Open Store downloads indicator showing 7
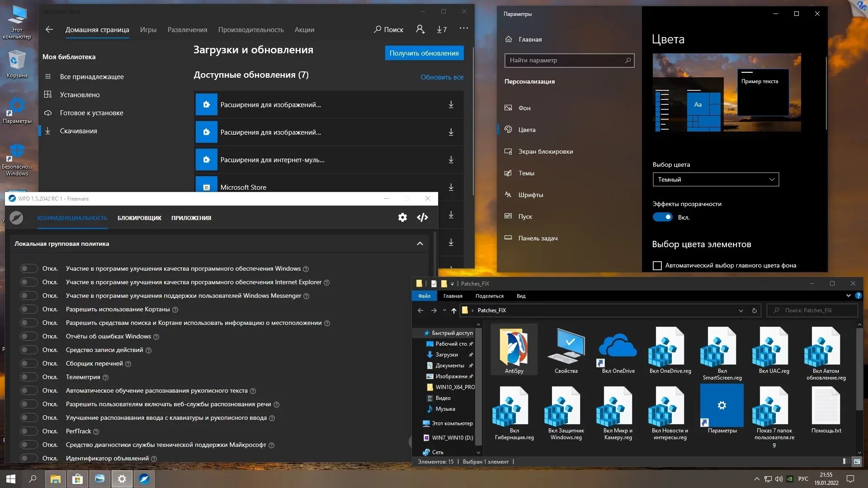This screenshot has width=868, height=488. [x=442, y=29]
